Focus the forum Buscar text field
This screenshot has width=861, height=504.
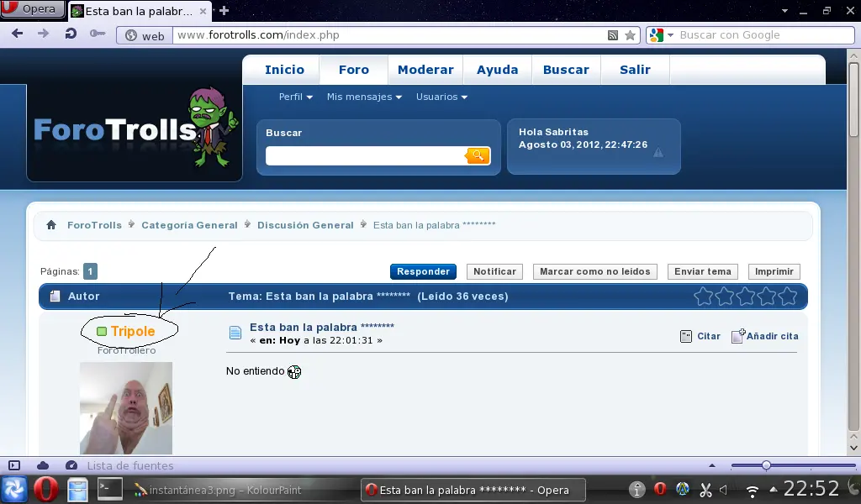click(x=365, y=155)
